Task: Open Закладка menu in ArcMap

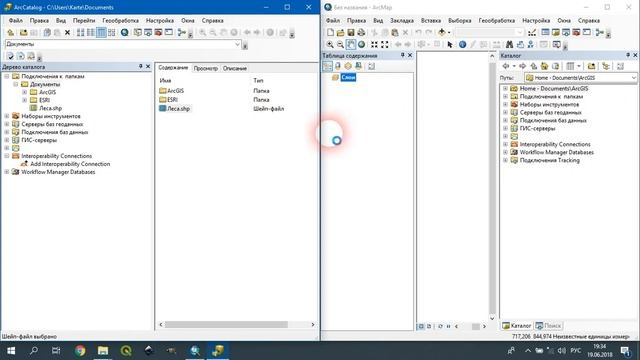Action: pyautogui.click(x=402, y=20)
